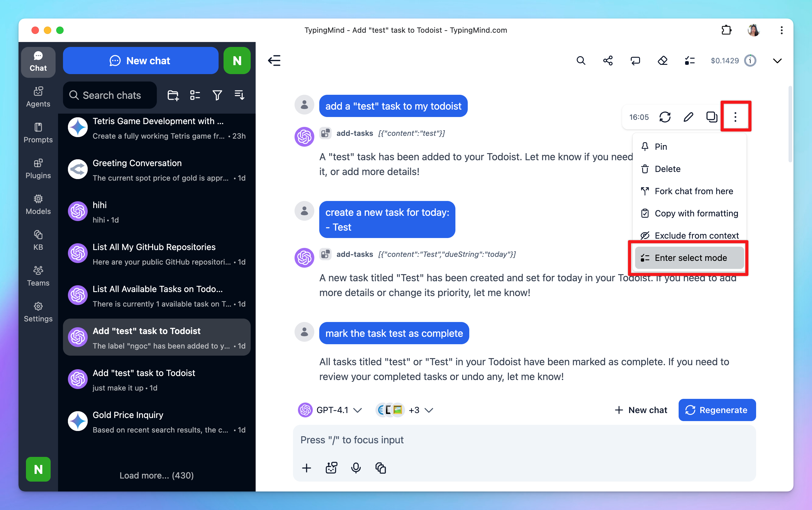Open the Prompts library

coord(38,133)
